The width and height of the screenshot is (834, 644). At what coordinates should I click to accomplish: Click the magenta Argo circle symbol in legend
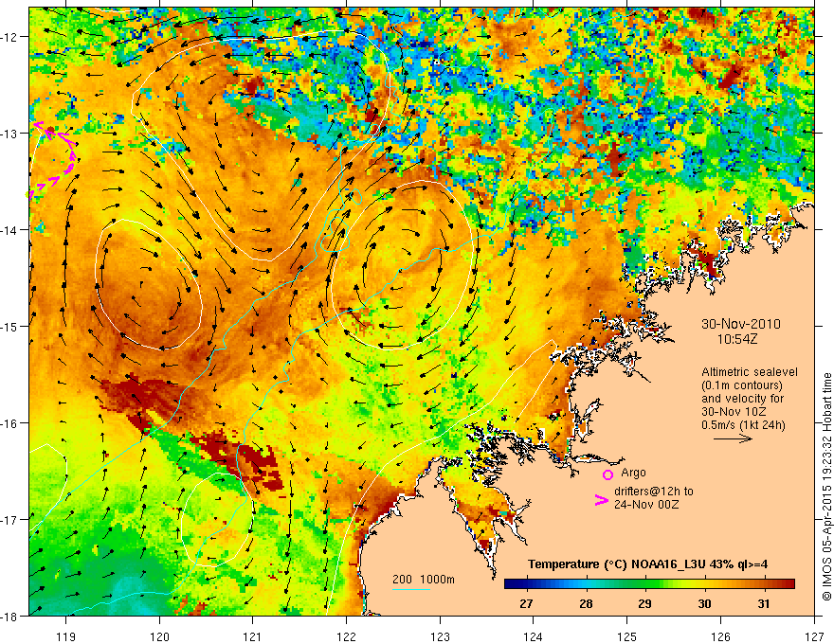(x=607, y=475)
